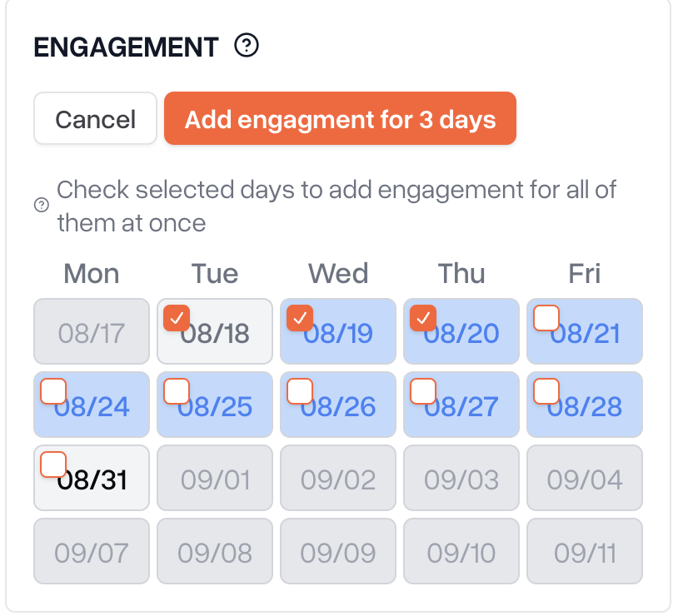
Task: Select the 08/26 day checkbox
Action: pos(300,391)
